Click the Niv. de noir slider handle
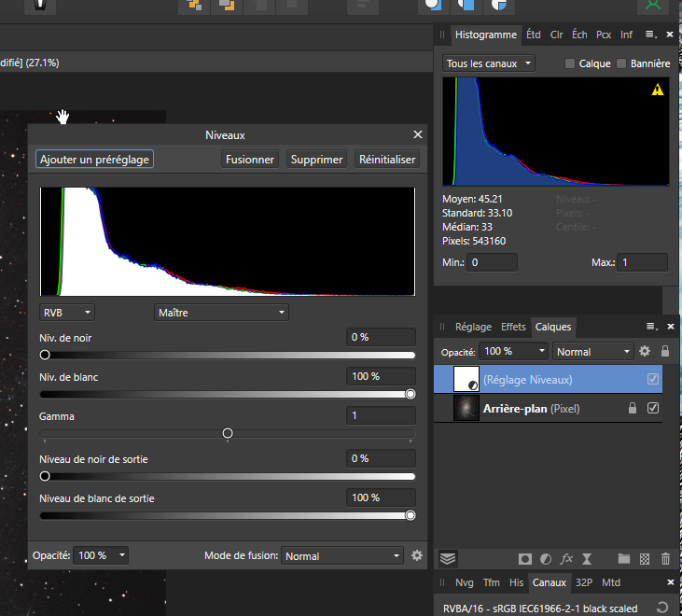Viewport: 682px width, 616px height. [45, 355]
